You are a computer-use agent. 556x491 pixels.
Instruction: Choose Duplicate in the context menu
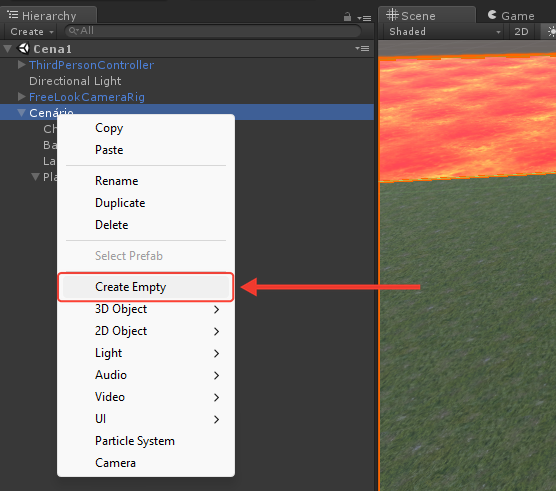[x=146, y=203]
